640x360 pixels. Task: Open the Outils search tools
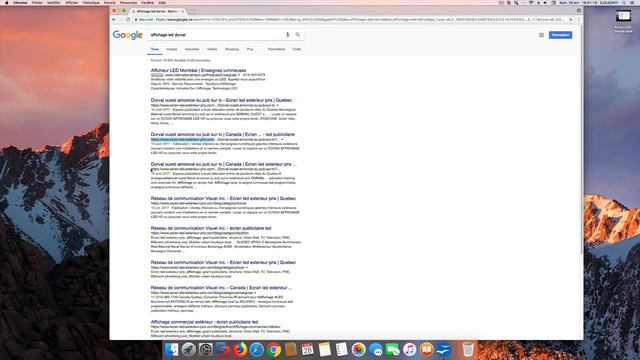[297, 49]
